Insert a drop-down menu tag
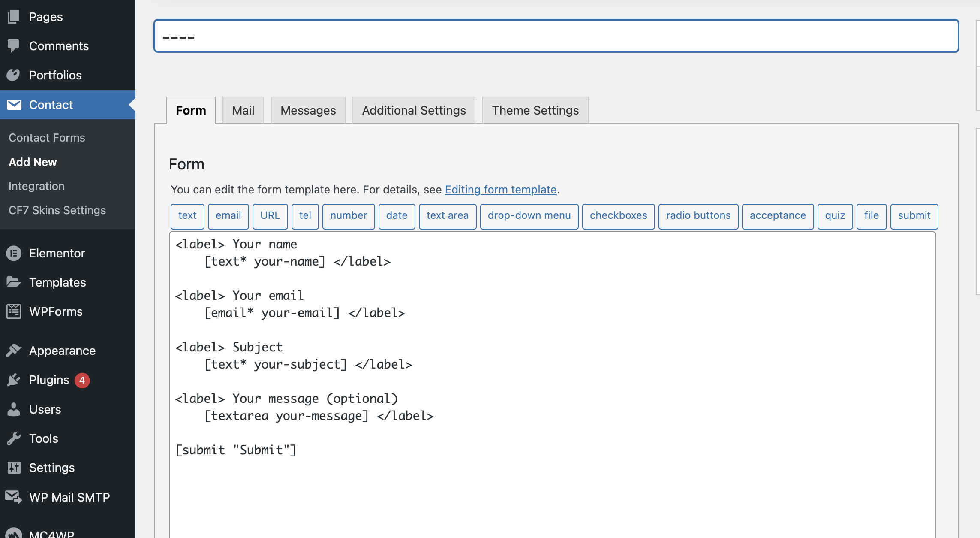Viewport: 980px width, 538px height. (x=529, y=215)
